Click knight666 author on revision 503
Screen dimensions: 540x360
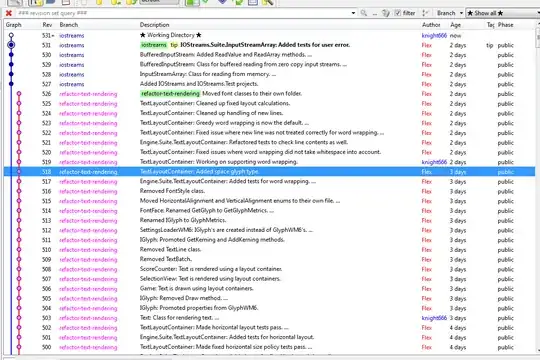coord(434,318)
